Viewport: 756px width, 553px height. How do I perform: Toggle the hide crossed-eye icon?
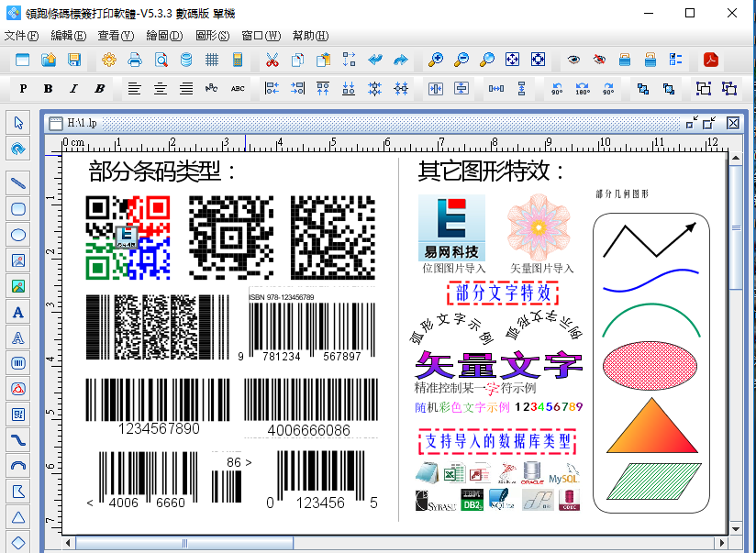(599, 60)
